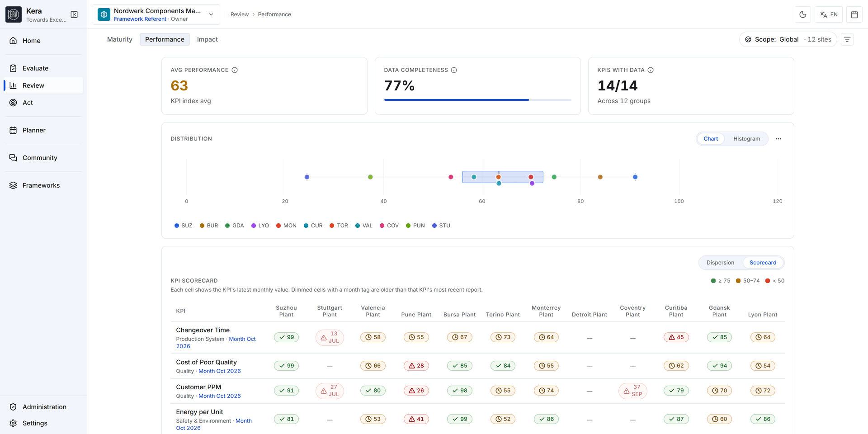Click the Data Completeness progress bar
Image resolution: width=868 pixels, height=434 pixels.
pos(478,100)
